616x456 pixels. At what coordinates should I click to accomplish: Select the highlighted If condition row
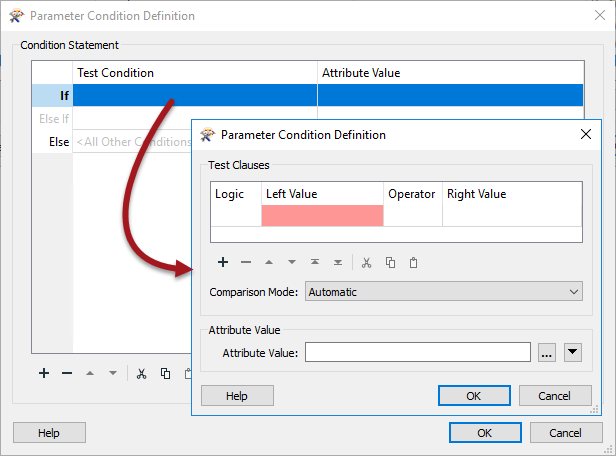tap(308, 95)
